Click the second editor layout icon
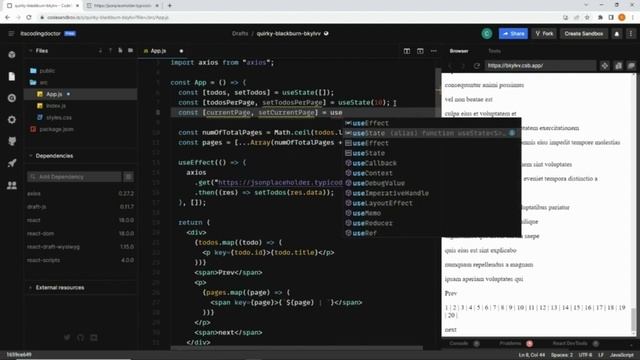Screen dimensions: 640x360 tap(420, 51)
